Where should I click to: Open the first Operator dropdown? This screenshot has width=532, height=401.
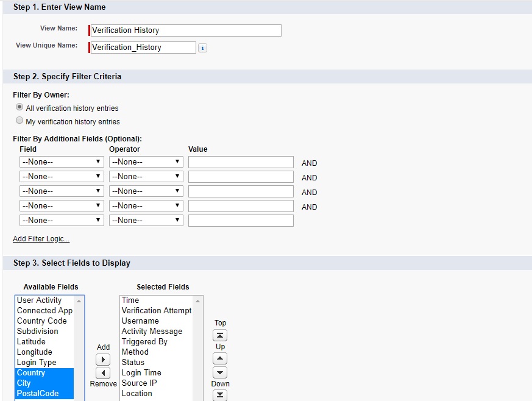146,161
